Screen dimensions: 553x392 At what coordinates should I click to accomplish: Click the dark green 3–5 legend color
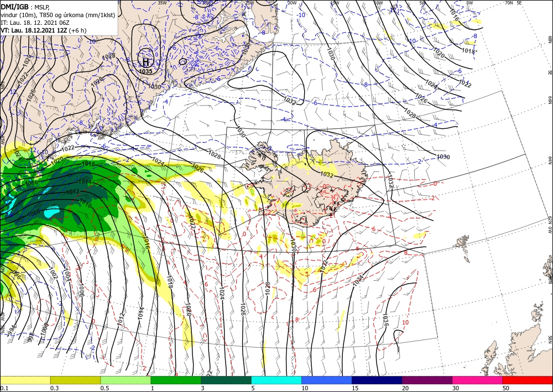click(226, 380)
